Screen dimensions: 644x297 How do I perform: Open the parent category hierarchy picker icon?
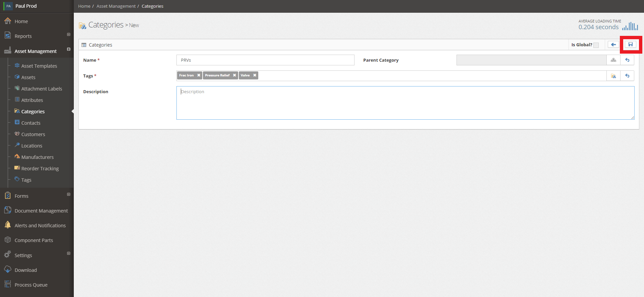point(613,60)
